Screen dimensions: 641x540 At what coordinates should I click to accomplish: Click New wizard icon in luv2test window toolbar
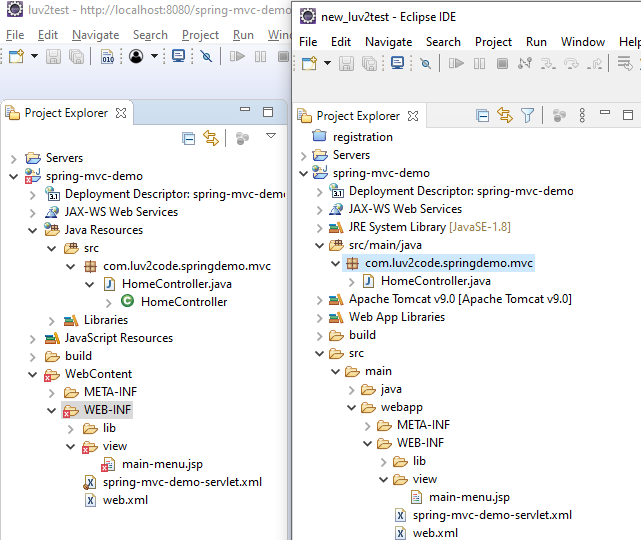tap(16, 56)
